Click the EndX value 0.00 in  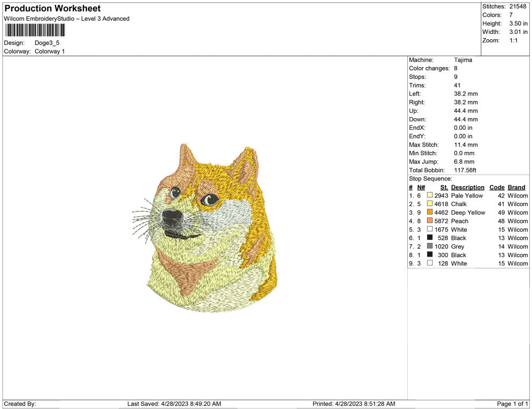click(x=463, y=127)
